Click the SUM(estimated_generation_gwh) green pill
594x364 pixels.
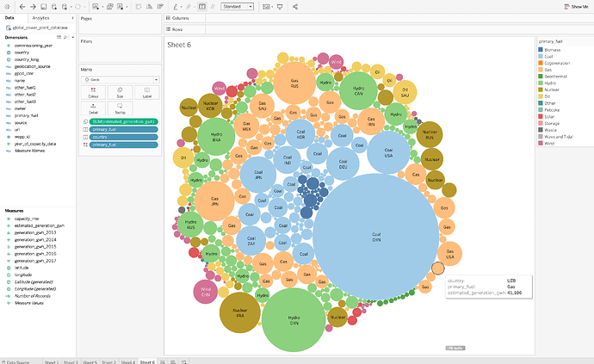click(x=123, y=121)
